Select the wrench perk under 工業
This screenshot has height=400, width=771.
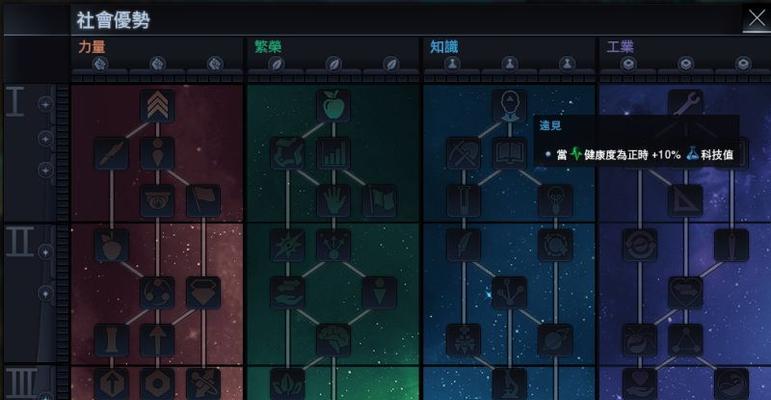(685, 102)
